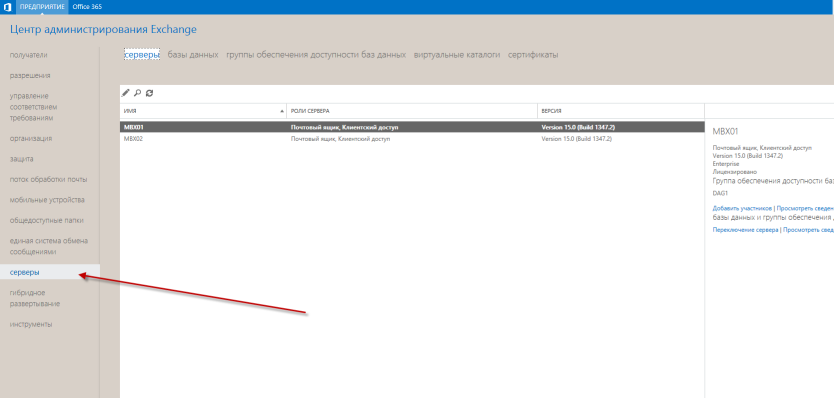Open the сертификаты tab
Viewport: 834px width, 398px height.
(x=533, y=55)
